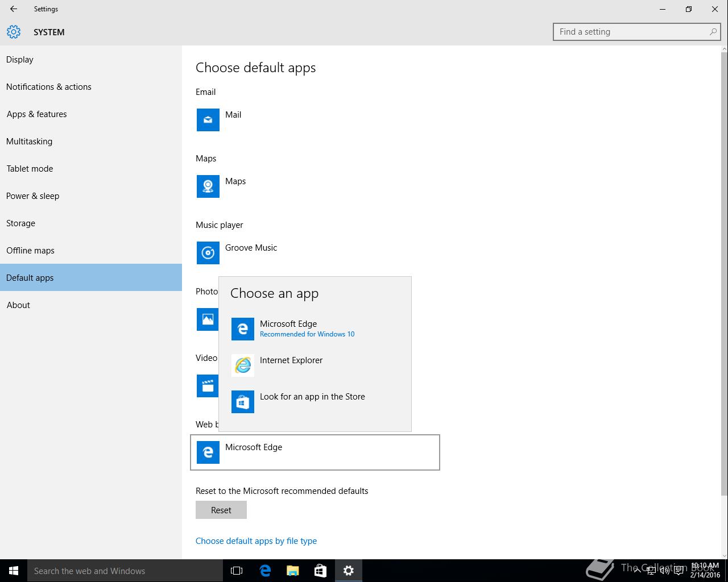Click the vertical scrollbar thumb
728x582 pixels.
[724, 273]
